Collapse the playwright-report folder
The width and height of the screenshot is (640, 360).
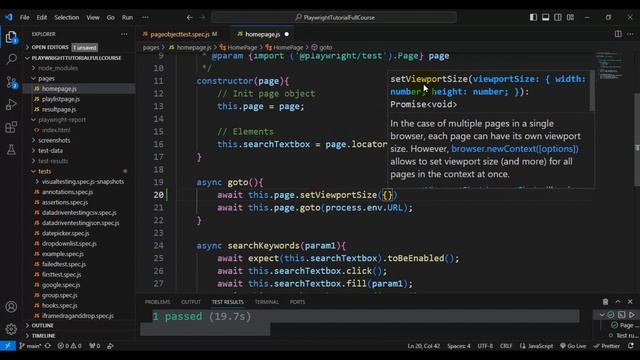(78, 120)
